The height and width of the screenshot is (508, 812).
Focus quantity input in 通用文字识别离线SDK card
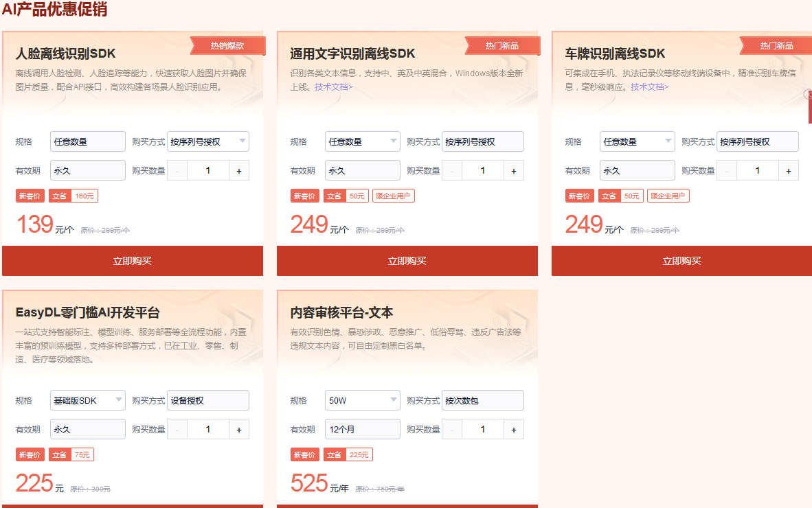pos(483,171)
